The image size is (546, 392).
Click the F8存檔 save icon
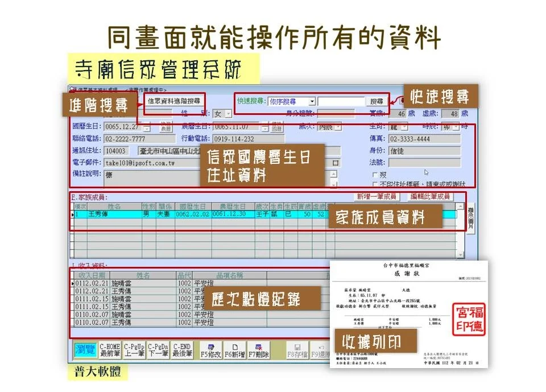tap(298, 350)
